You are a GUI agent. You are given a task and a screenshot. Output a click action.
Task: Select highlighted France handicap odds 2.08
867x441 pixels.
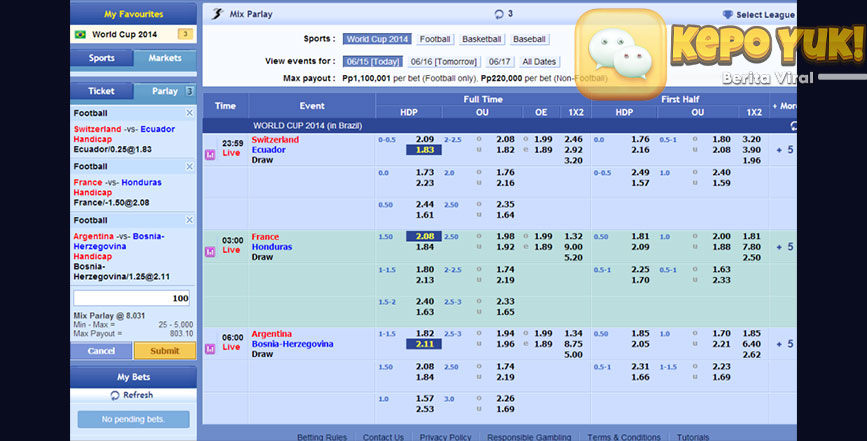point(424,237)
